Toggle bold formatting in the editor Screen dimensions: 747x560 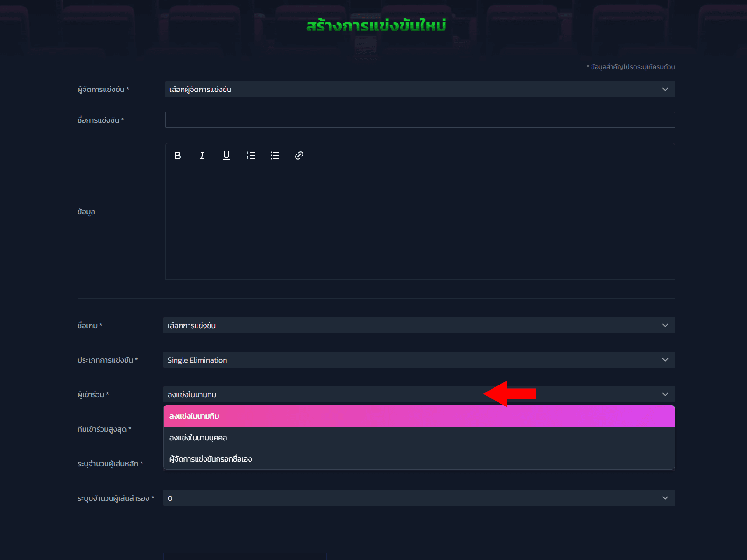pyautogui.click(x=177, y=155)
